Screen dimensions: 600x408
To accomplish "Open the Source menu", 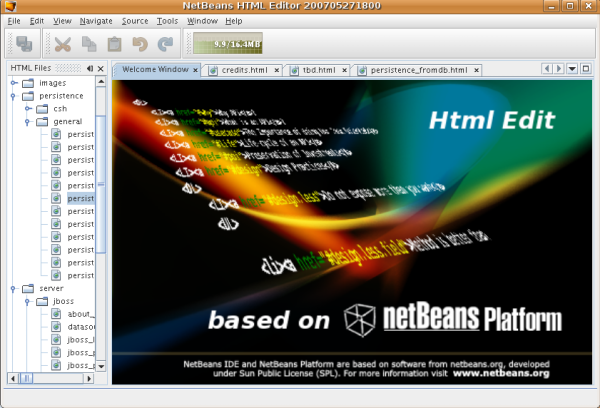I will click(x=135, y=21).
